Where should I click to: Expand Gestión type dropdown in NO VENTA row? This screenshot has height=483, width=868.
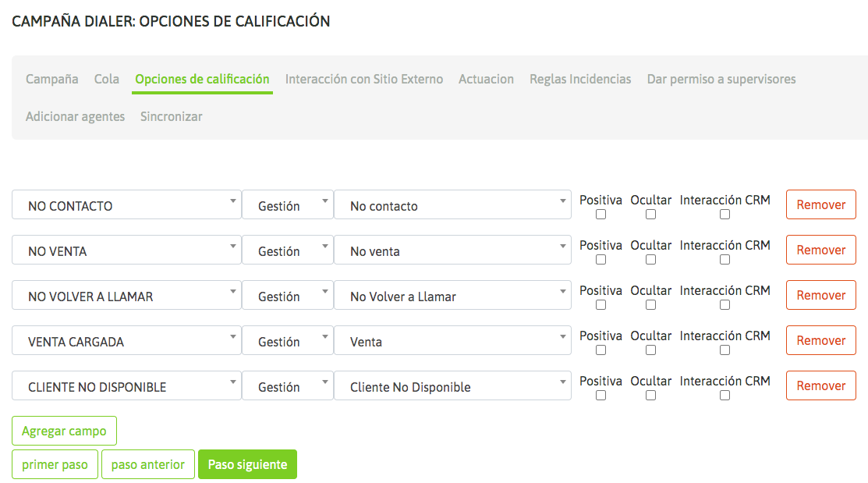tap(287, 250)
